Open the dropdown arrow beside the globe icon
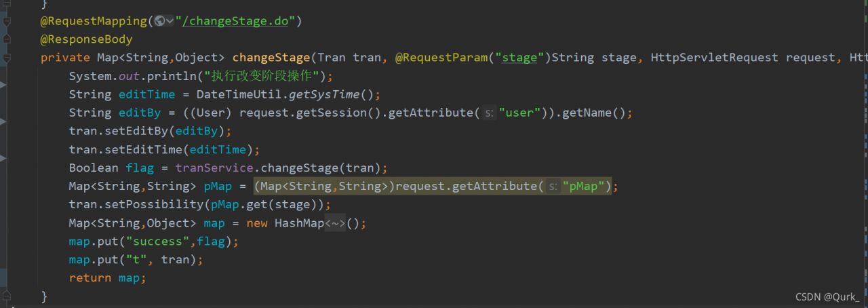This screenshot has width=868, height=308. coord(170,21)
